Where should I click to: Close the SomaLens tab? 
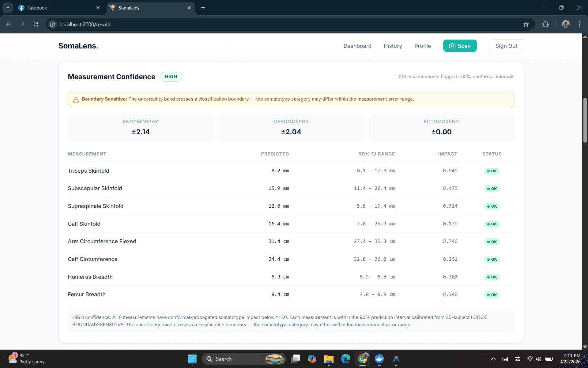(189, 8)
